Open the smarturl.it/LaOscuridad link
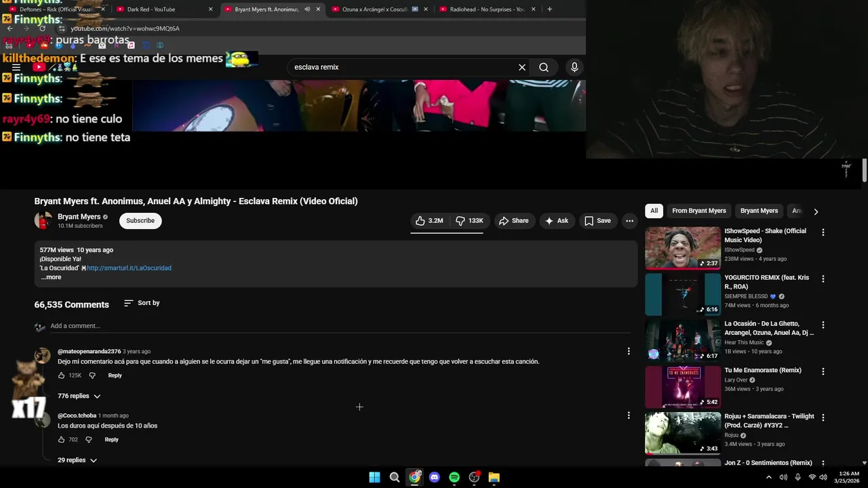Image resolution: width=868 pixels, height=488 pixels. click(129, 268)
